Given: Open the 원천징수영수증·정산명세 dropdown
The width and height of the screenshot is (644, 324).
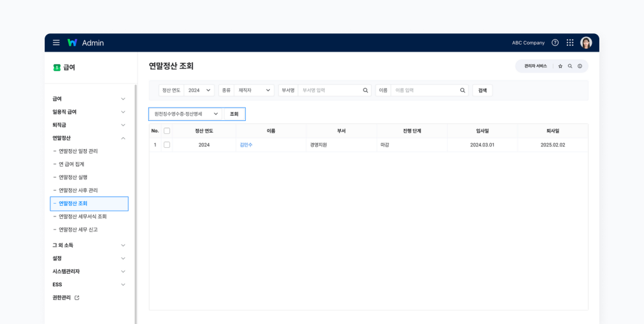Looking at the screenshot, I should [186, 114].
